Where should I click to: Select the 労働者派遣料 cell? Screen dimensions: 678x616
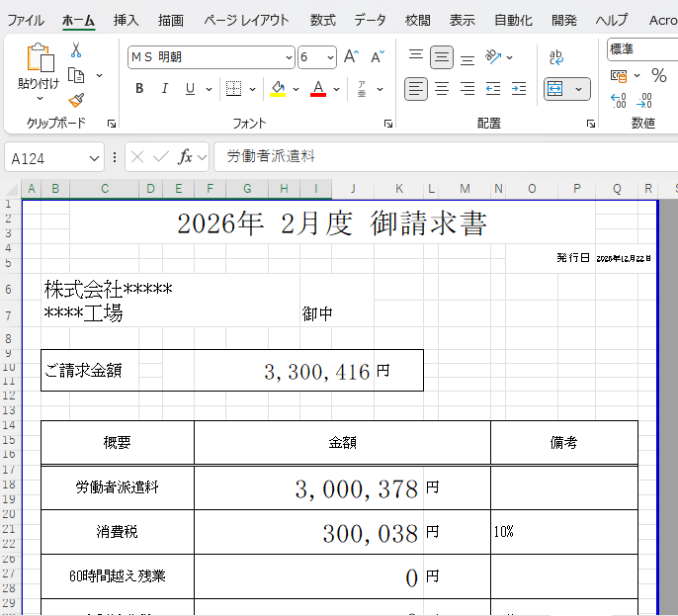coord(118,487)
